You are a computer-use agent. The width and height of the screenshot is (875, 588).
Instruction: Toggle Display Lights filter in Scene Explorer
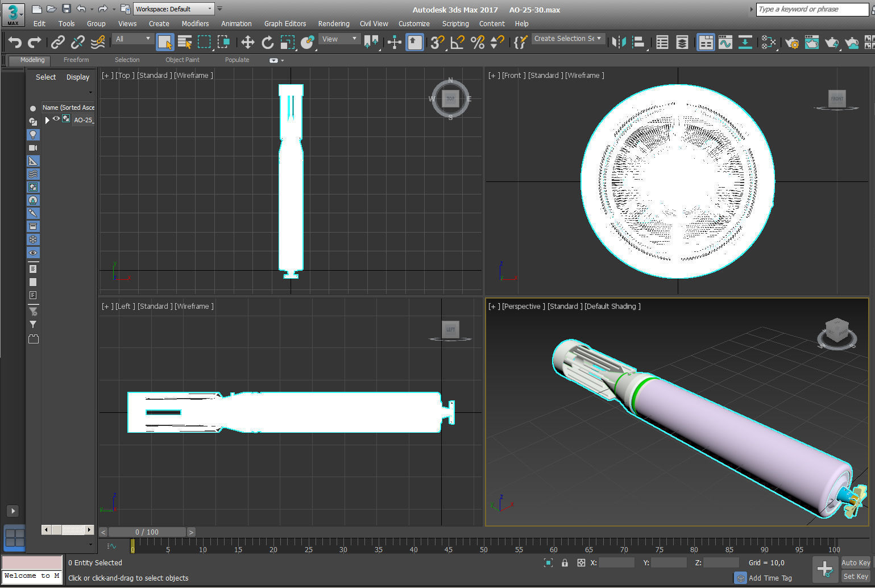click(x=33, y=135)
